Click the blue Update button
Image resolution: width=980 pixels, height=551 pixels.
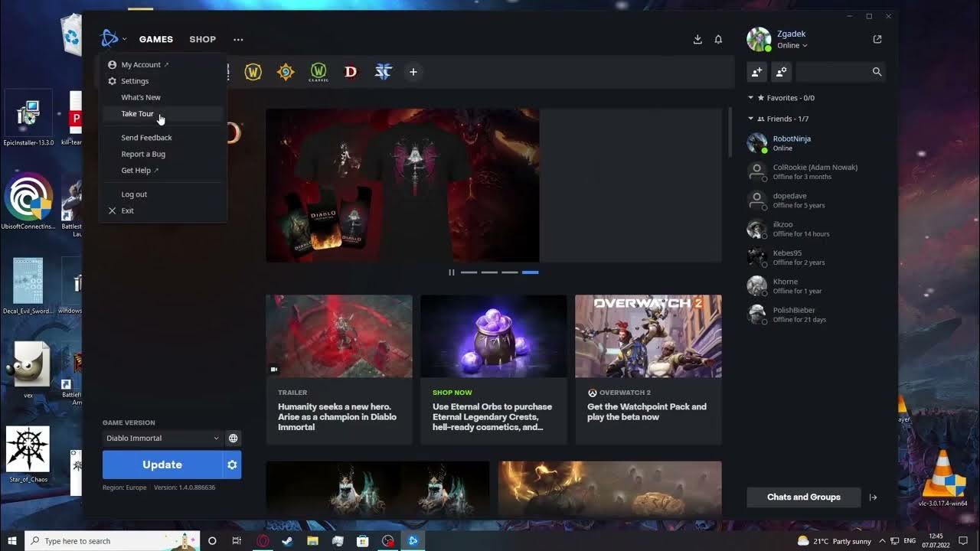(x=162, y=465)
